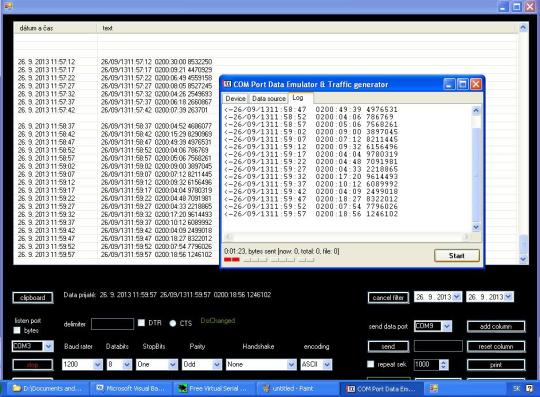Increase the repeat interval stepper value
Viewport: 540px width, 397px height.
pos(444,362)
